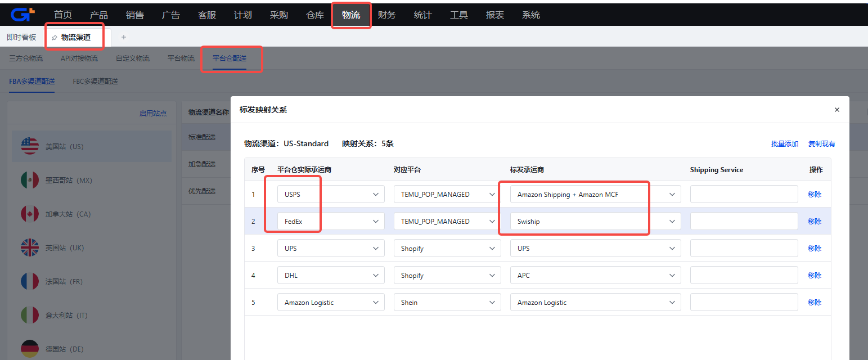Select the 墨西哥站 (MX) flag icon

(x=30, y=180)
